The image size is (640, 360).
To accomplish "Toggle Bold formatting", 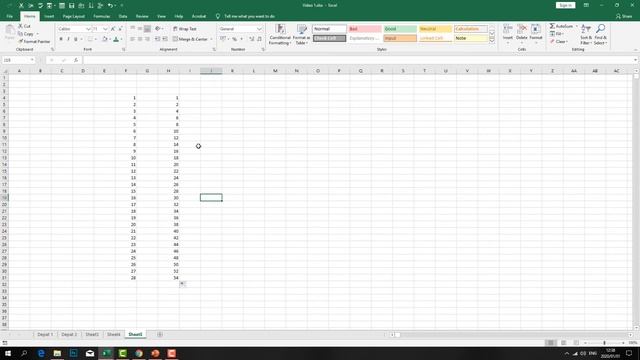I will pyautogui.click(x=61, y=39).
